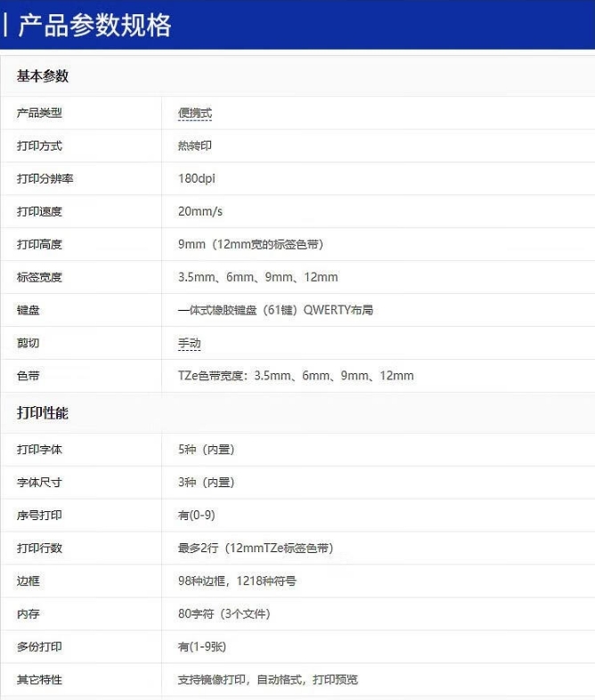This screenshot has height=700, width=595.
Task: Select the 产品参数规格 header title
Action: [x=94, y=25]
